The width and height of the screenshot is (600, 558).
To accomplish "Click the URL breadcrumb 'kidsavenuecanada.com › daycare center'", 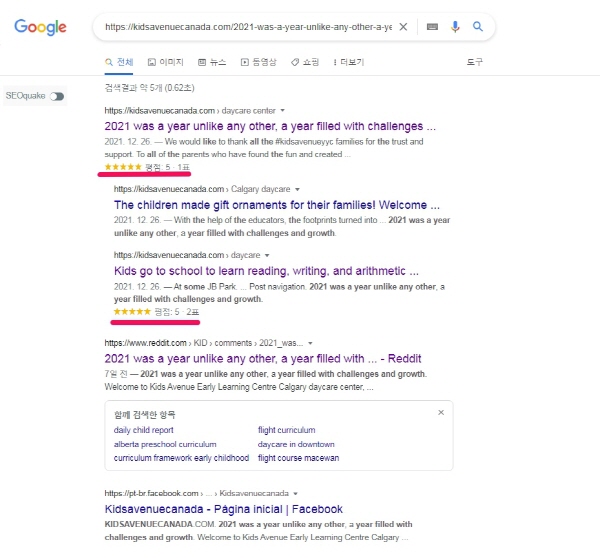I will click(190, 111).
